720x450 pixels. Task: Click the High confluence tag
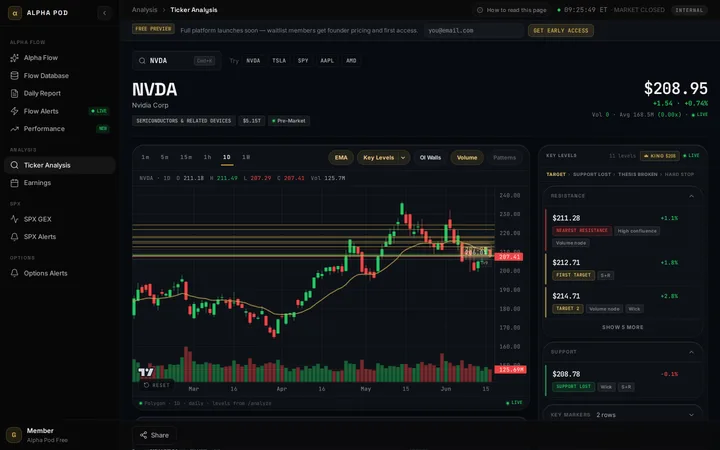pyautogui.click(x=637, y=231)
